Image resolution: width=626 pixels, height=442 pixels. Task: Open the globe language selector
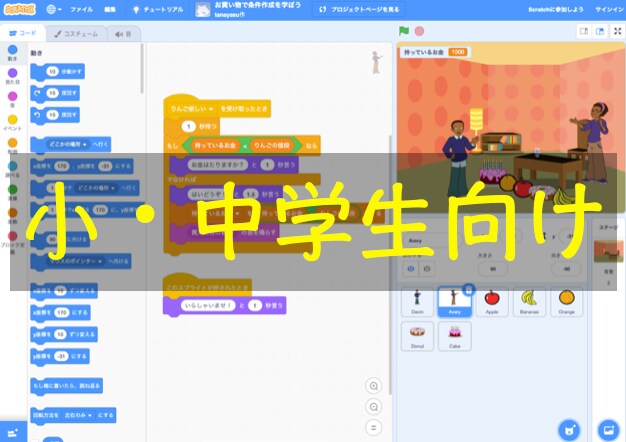[53, 9]
